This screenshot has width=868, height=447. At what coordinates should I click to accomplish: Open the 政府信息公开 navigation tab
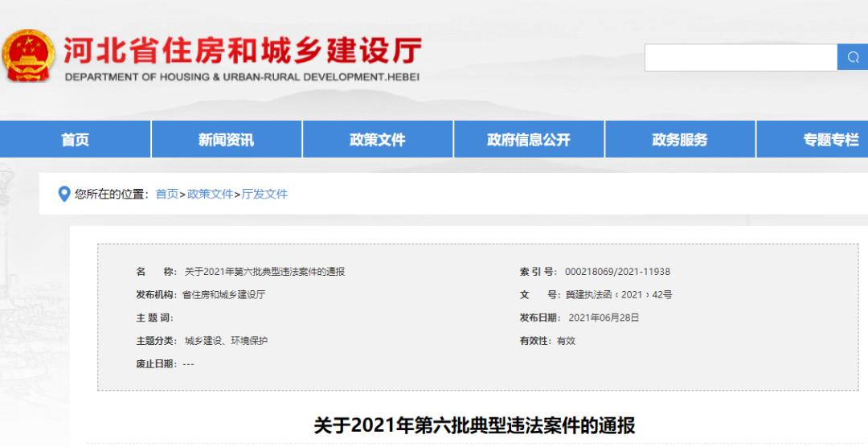coord(529,140)
